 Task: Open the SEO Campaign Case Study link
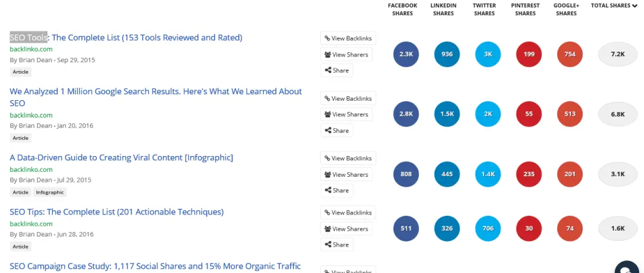pyautogui.click(x=155, y=266)
